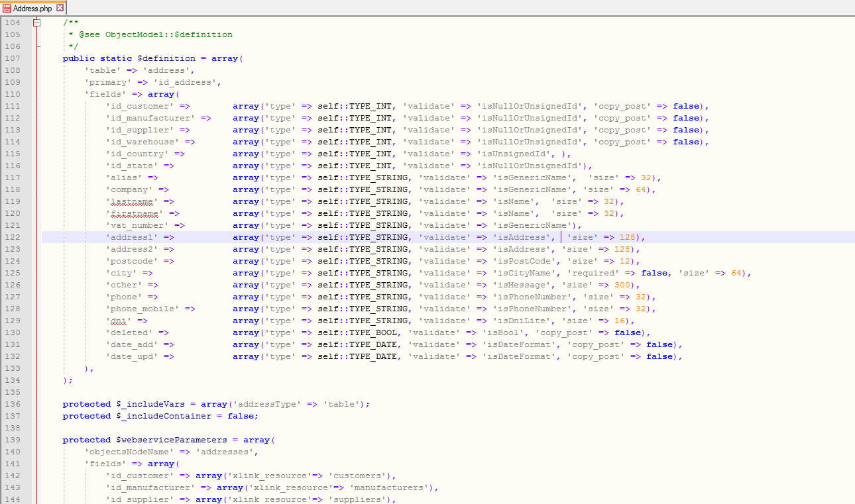This screenshot has width=855, height=504.
Task: Click 'manufacturers' string on line 143
Action: [x=388, y=487]
